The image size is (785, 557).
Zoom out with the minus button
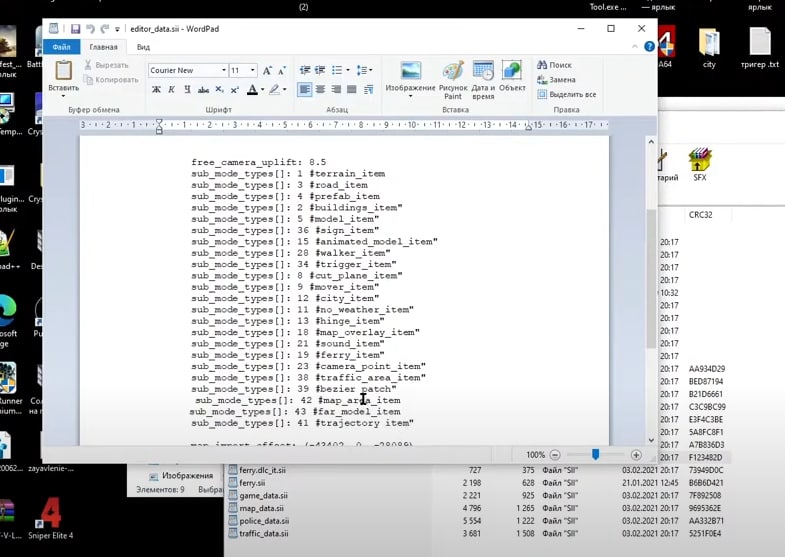(x=555, y=455)
